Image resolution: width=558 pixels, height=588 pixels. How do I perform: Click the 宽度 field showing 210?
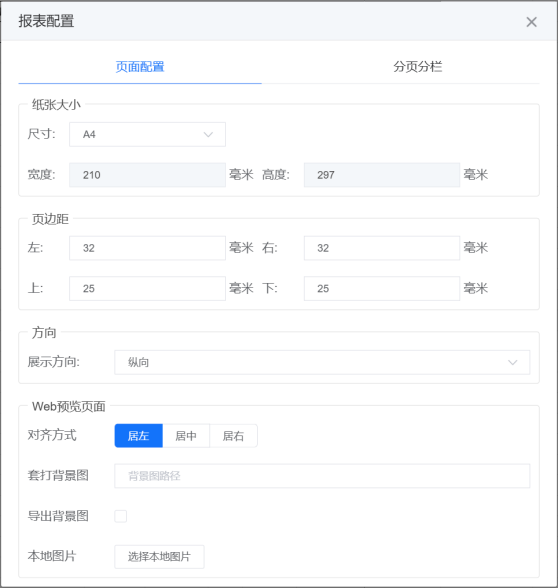click(147, 175)
